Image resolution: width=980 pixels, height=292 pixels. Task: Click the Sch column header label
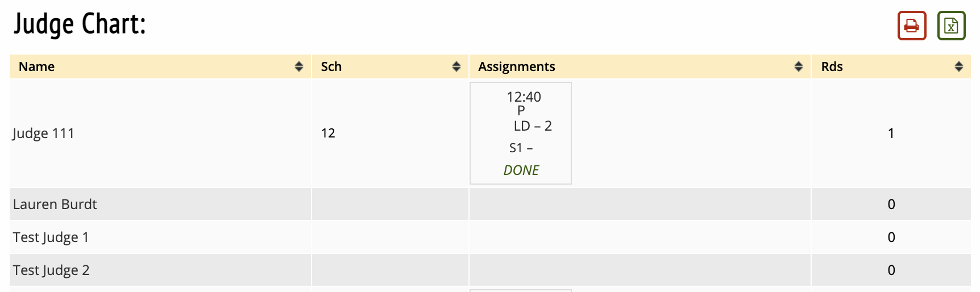331,66
